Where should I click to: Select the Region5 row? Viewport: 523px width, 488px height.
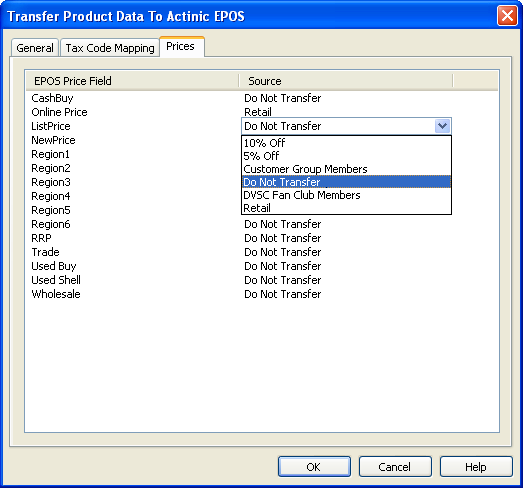[x=51, y=210]
